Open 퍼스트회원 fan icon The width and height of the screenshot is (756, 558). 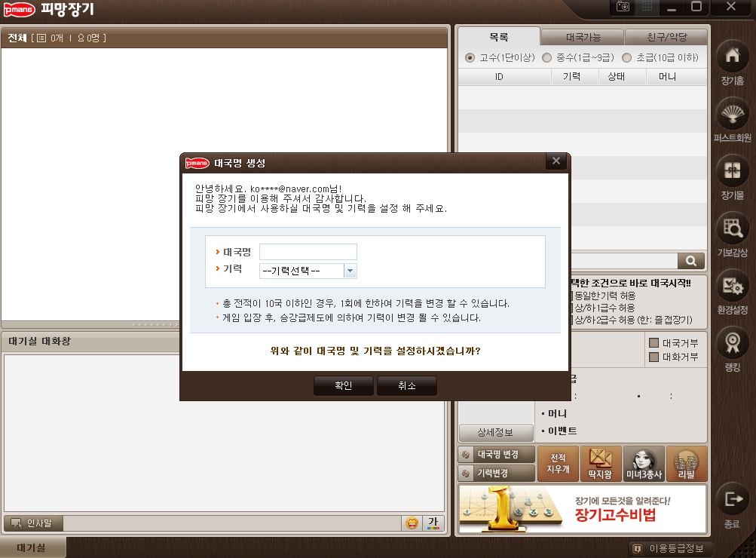tap(732, 115)
